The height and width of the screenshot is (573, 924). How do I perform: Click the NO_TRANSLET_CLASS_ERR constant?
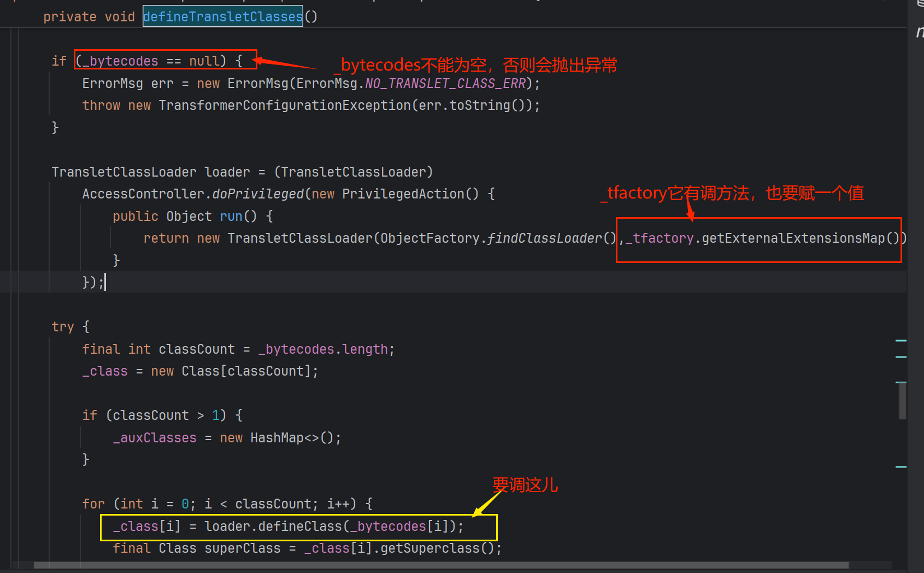445,84
